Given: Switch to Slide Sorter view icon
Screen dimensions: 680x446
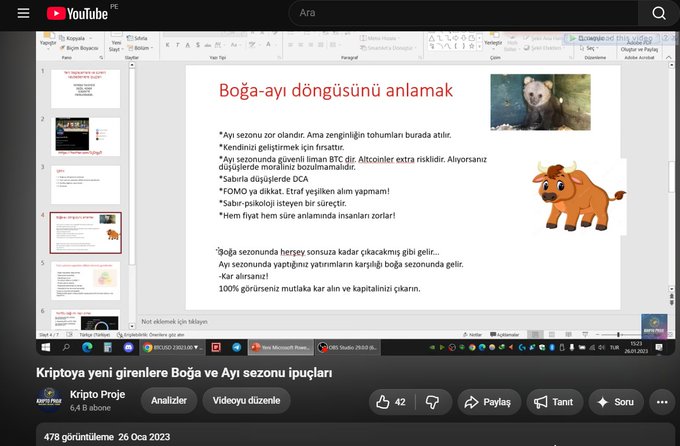Looking at the screenshot, I should click(x=552, y=334).
